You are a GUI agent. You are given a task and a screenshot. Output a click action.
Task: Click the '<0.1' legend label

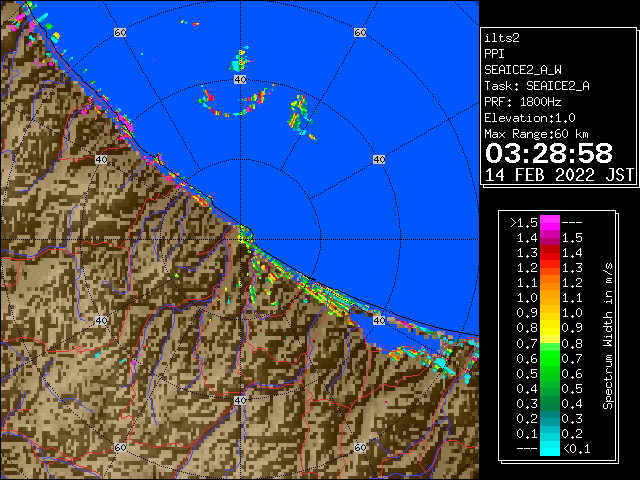coord(576,449)
